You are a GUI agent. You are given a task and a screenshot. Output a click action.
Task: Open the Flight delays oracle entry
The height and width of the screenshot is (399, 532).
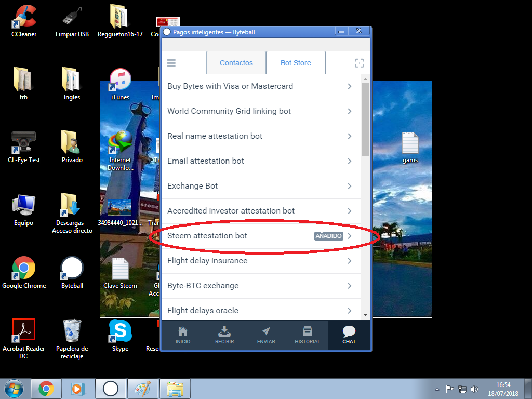pos(261,310)
